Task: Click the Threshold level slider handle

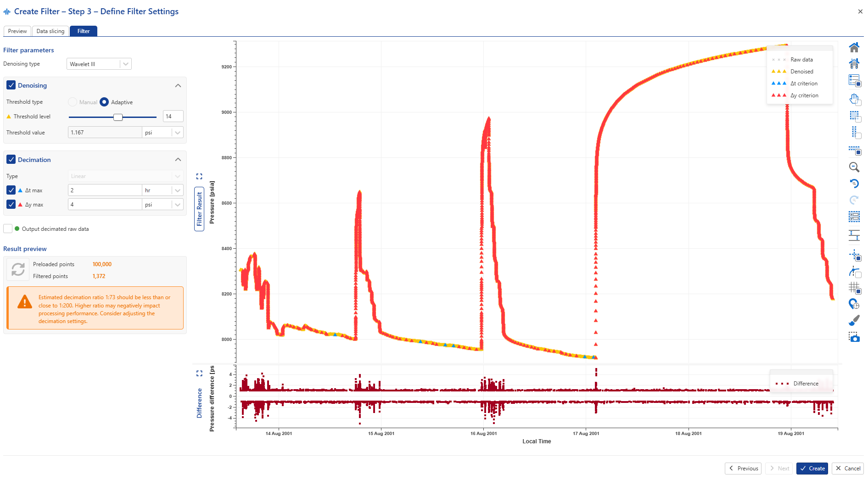Action: click(118, 117)
